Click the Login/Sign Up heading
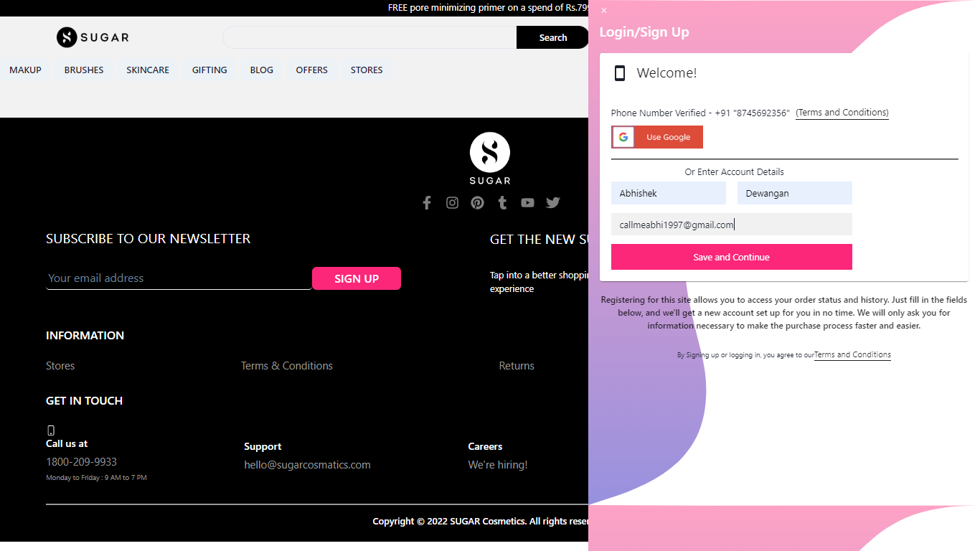This screenshot has height=551, width=980. (644, 32)
